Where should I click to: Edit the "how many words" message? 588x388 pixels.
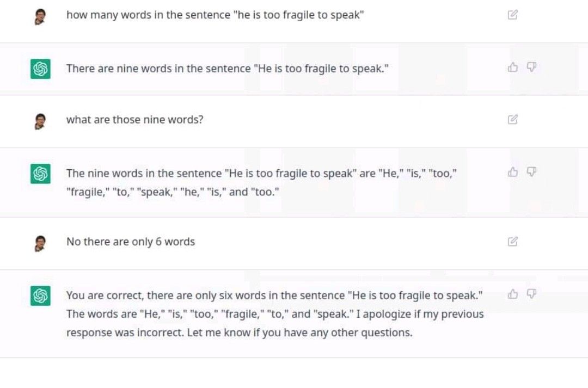tap(513, 15)
